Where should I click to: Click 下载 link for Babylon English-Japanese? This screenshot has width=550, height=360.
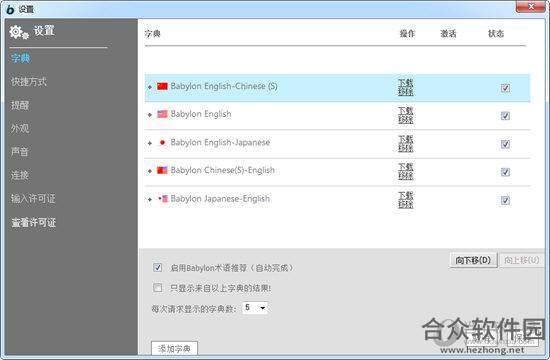(405, 139)
